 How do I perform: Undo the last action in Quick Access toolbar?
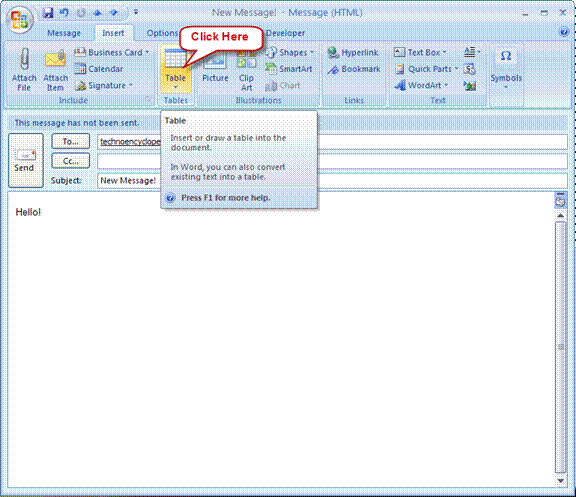[65, 13]
